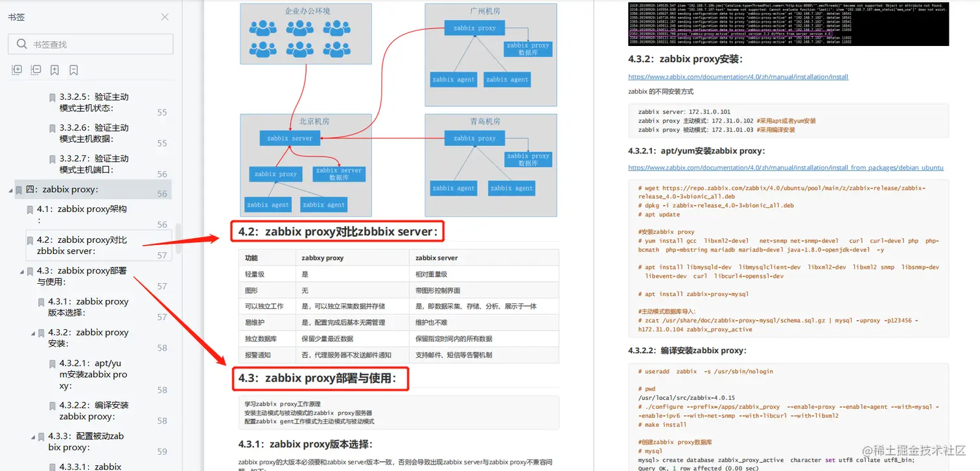
Task: Click bookmark icon beside 4.2 entry
Action: (30, 241)
